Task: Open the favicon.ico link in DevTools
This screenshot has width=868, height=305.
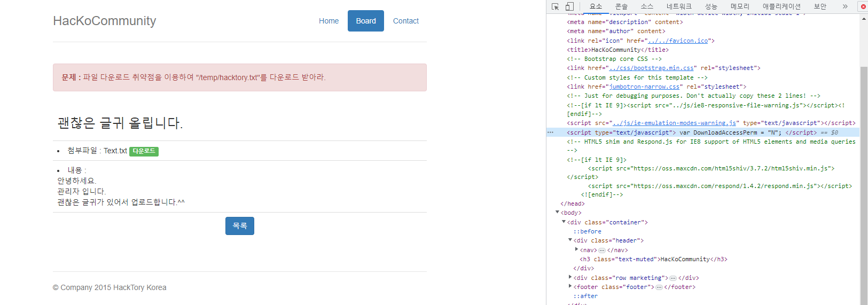Action: (x=677, y=41)
